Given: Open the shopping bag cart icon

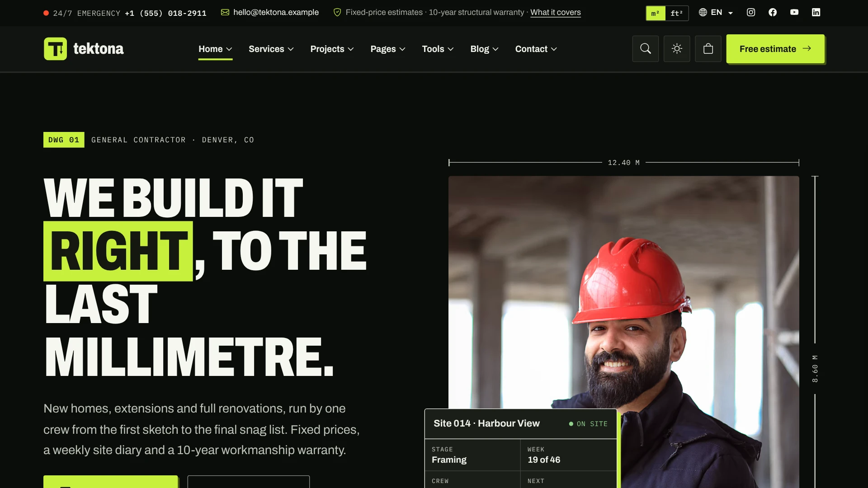Looking at the screenshot, I should coord(708,49).
